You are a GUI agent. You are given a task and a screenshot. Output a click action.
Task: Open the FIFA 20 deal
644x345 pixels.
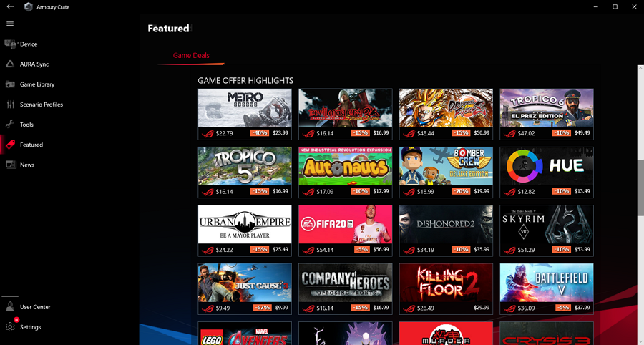[x=346, y=230]
